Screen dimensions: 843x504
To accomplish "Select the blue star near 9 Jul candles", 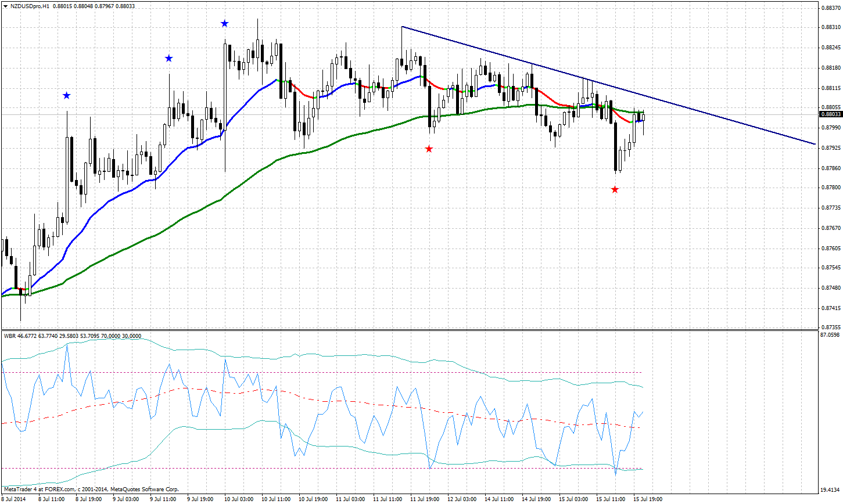I will tap(168, 57).
